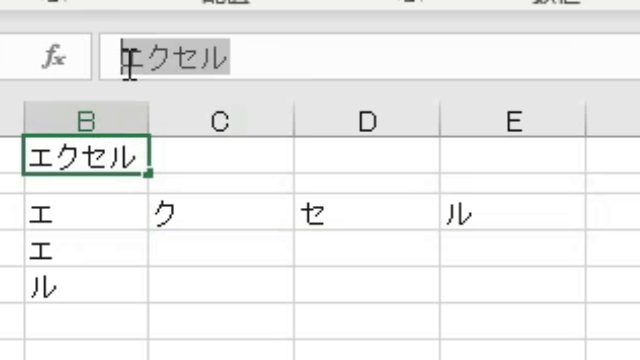Image resolution: width=640 pixels, height=360 pixels.
Task: Select the column C cell containing ク
Action: [x=221, y=212]
